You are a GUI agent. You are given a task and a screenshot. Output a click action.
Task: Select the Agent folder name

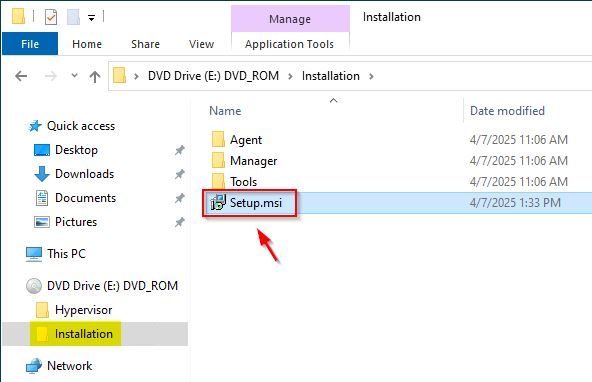coord(246,140)
